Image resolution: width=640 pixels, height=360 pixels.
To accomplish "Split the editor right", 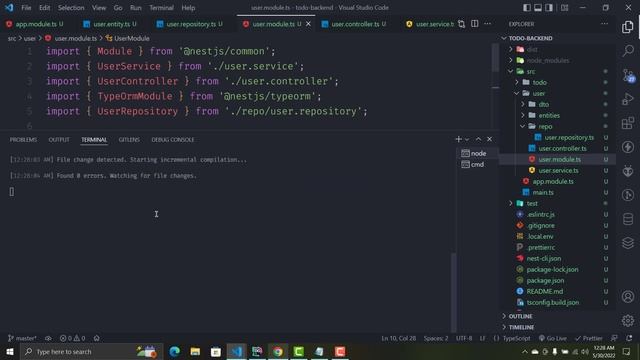I will (474, 24).
